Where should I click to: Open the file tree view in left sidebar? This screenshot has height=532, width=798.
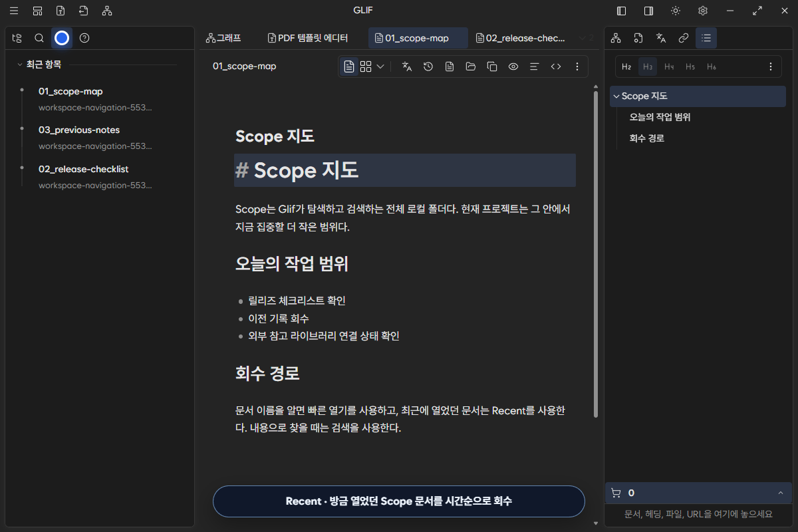click(17, 38)
